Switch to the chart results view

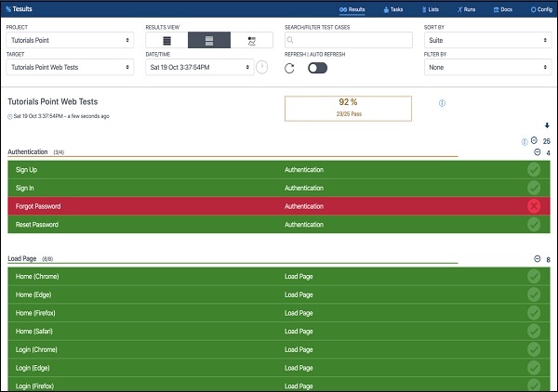[251, 41]
